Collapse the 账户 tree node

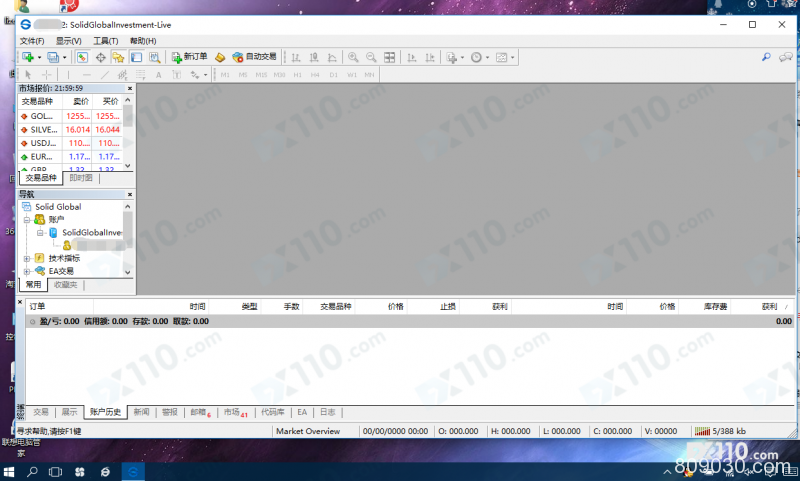27,219
